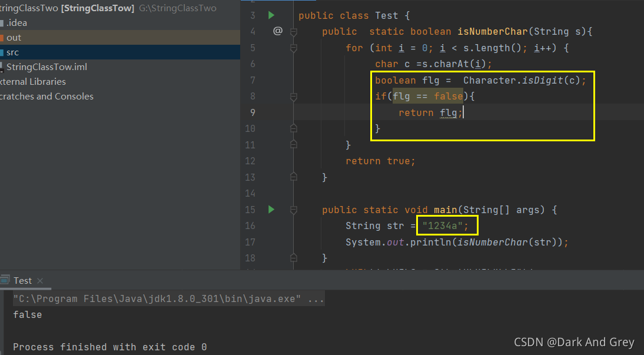Click fold end marker on line 10
The image size is (644, 355).
click(294, 128)
